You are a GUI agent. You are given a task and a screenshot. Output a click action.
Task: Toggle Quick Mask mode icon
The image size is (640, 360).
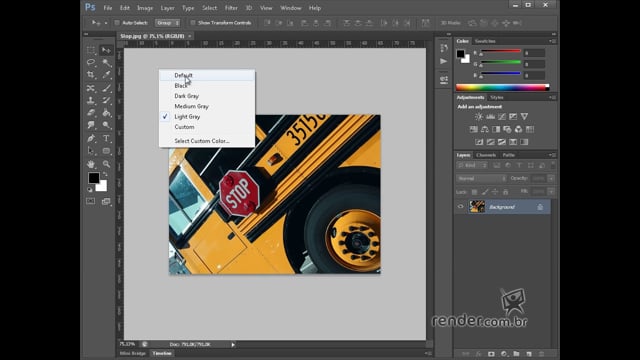click(91, 201)
